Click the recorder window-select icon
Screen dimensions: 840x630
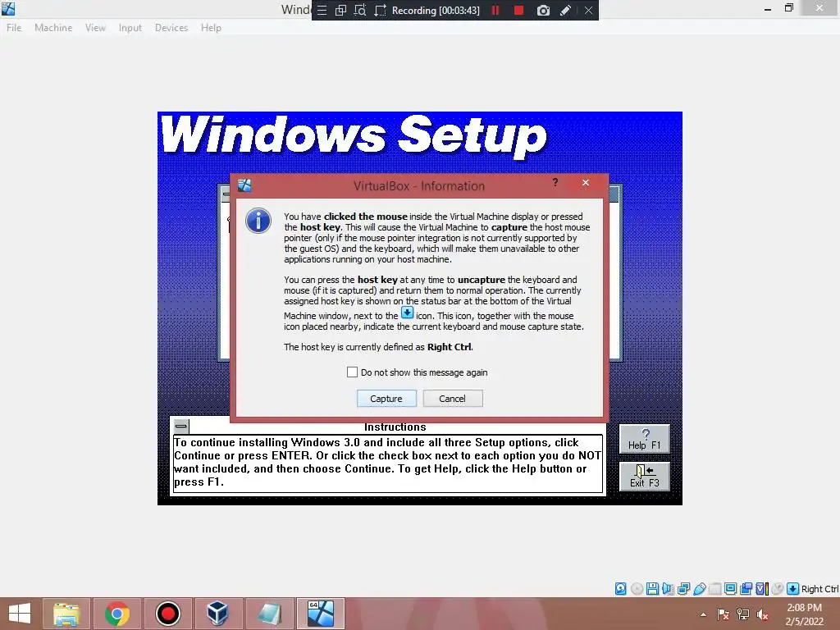[x=340, y=10]
